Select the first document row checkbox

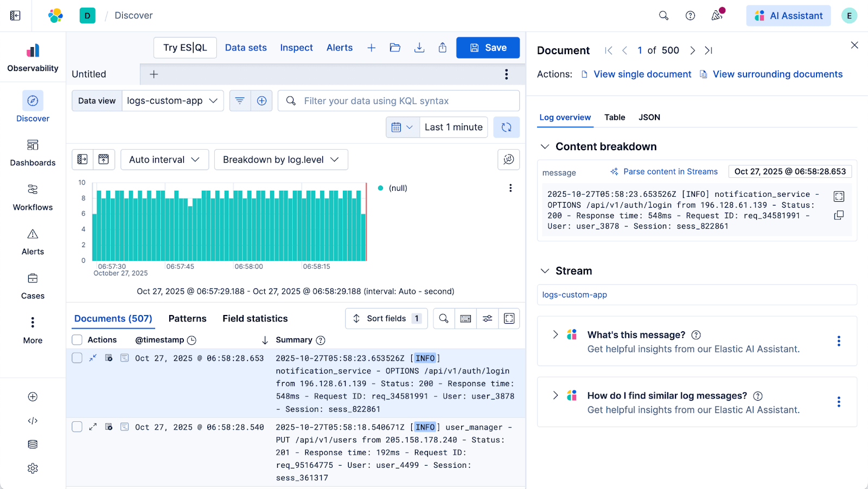tap(77, 358)
